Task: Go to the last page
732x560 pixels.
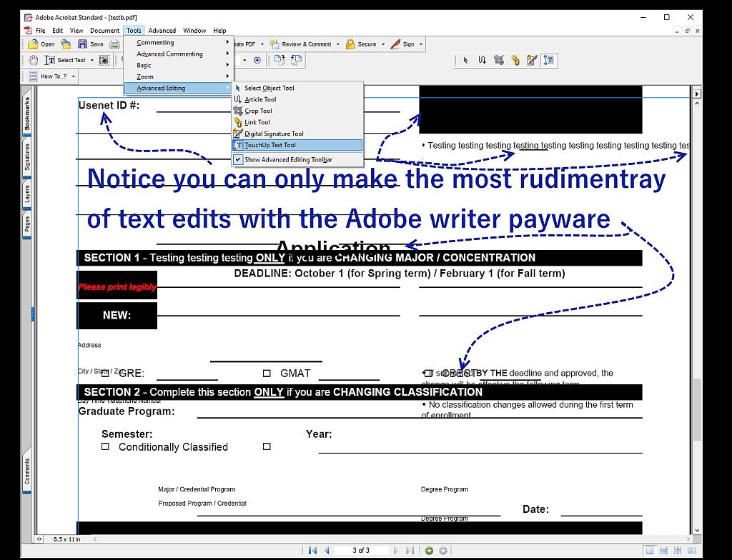Action: coord(410,551)
